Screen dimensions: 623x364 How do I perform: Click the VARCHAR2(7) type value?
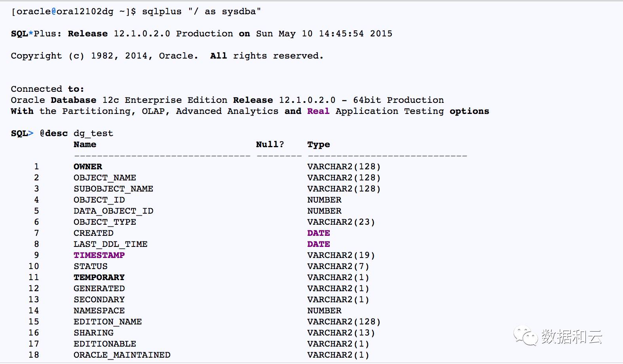338,266
